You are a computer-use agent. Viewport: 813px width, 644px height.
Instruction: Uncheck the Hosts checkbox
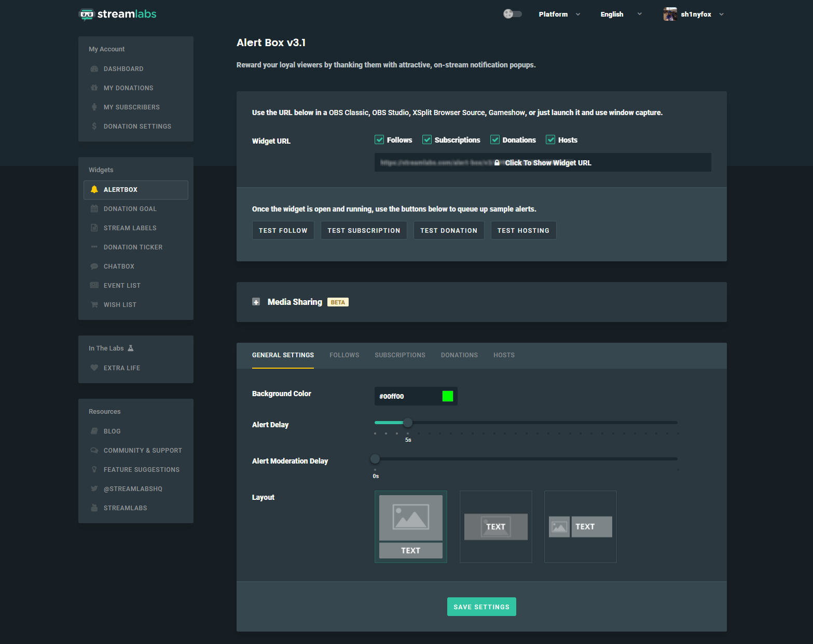550,139
